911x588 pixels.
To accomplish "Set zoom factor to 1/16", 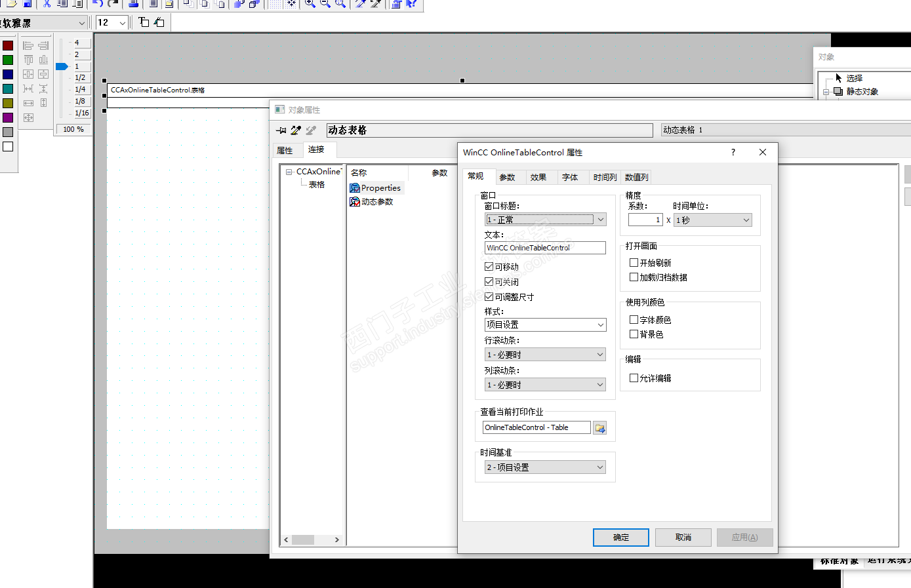I will click(82, 113).
